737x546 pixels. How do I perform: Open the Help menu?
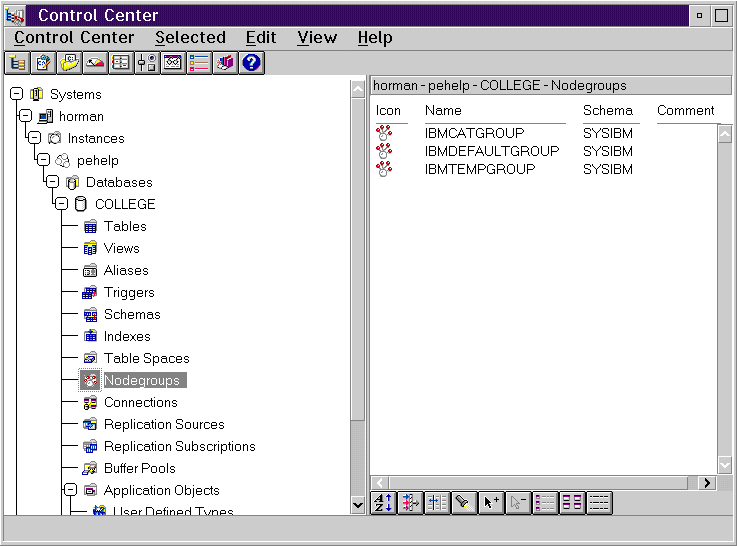point(375,38)
